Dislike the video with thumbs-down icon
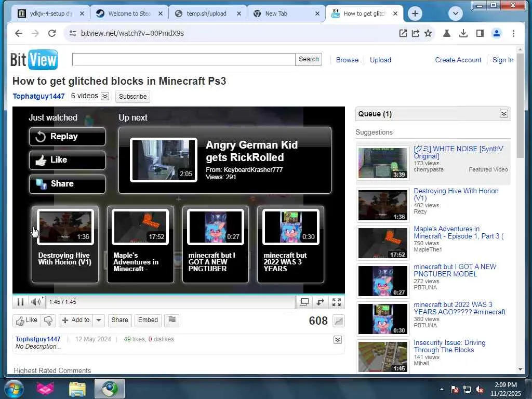This screenshot has height=399, width=532. coord(48,320)
